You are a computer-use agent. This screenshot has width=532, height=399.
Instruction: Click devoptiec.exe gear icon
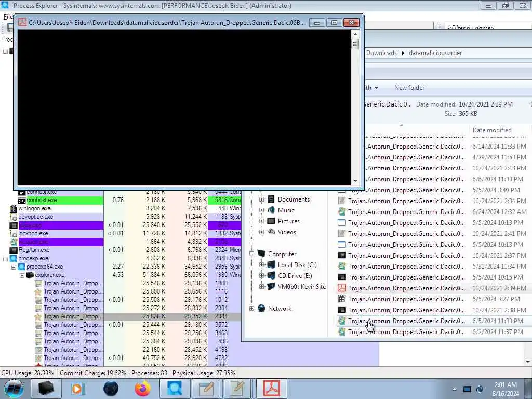coord(14,217)
